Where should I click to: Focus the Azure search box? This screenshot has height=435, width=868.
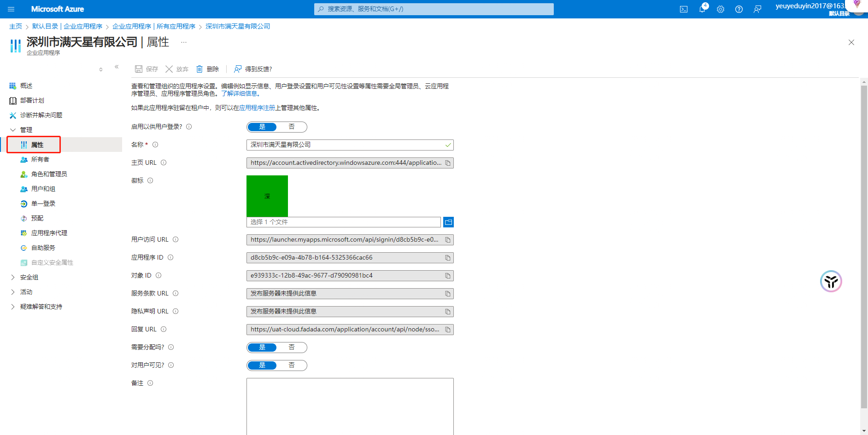tap(434, 9)
